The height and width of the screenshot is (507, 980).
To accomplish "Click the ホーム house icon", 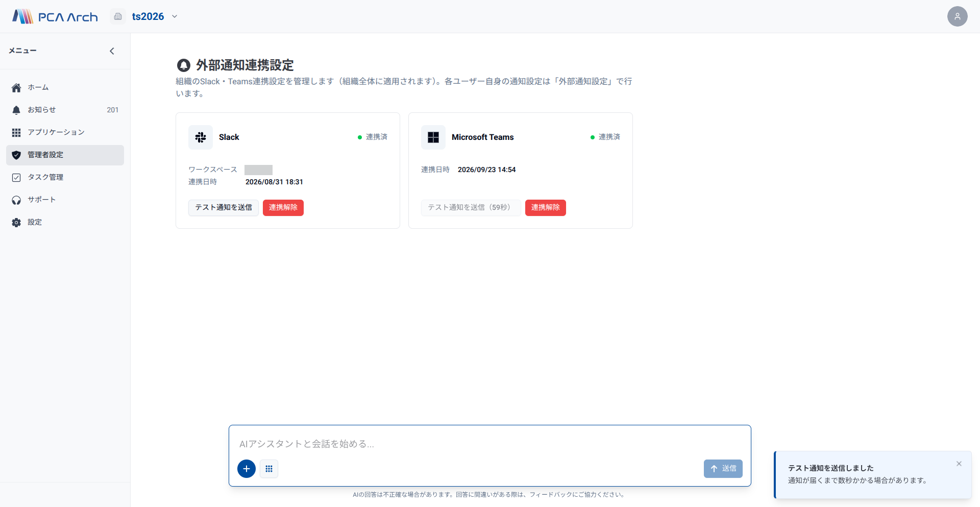I will point(16,88).
